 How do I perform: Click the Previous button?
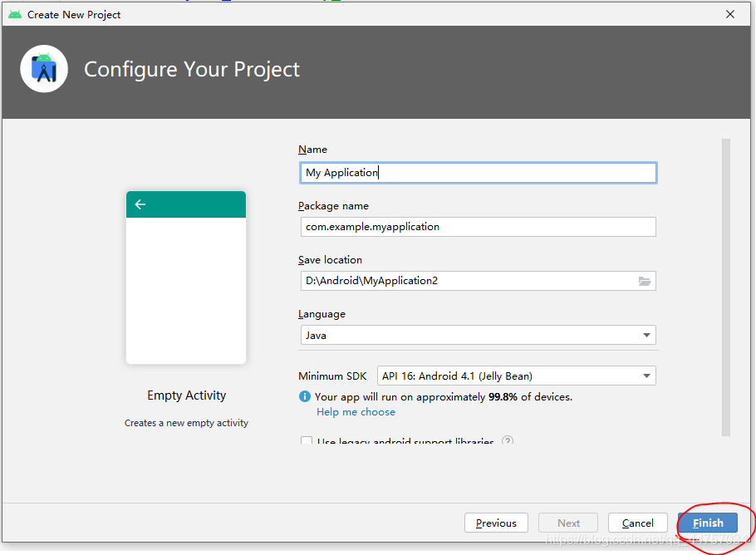click(x=496, y=523)
